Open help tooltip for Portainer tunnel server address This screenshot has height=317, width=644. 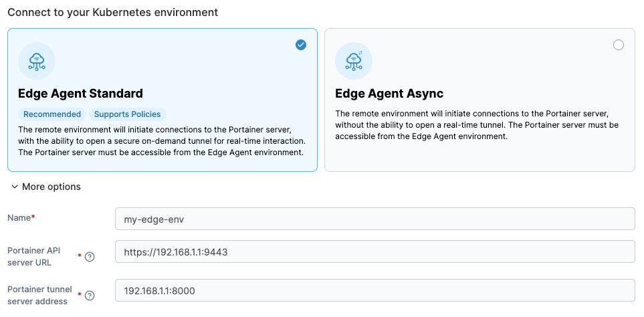[90, 296]
